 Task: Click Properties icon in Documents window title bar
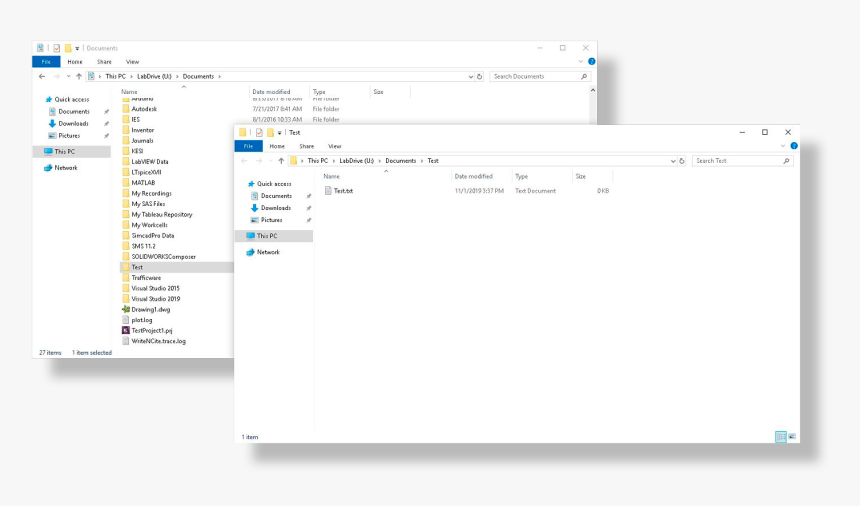pos(56,48)
